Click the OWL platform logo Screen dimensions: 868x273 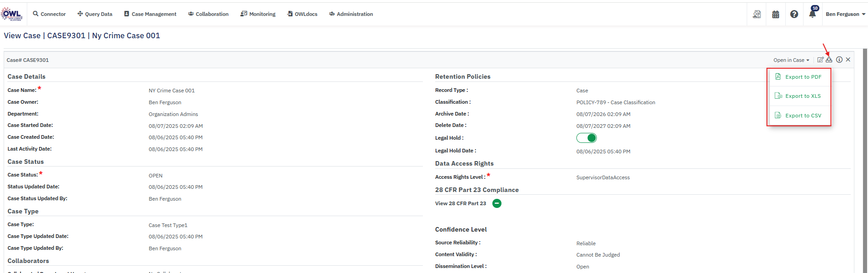(11, 14)
